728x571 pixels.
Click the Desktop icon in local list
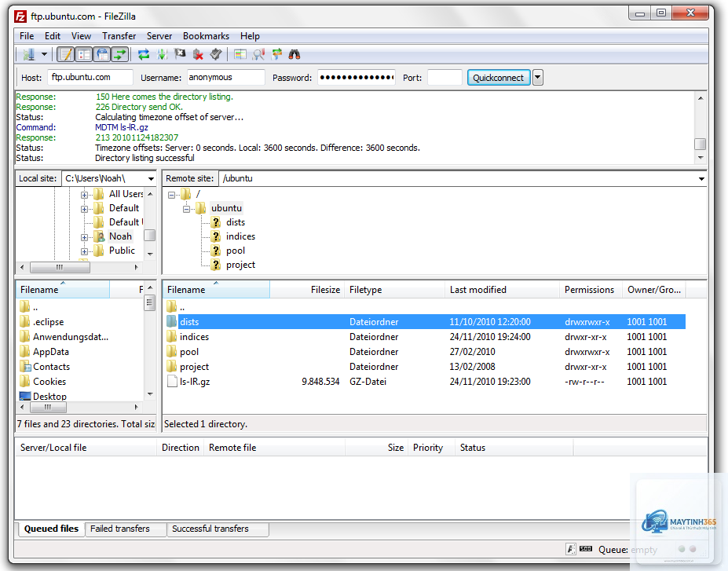pyautogui.click(x=25, y=397)
